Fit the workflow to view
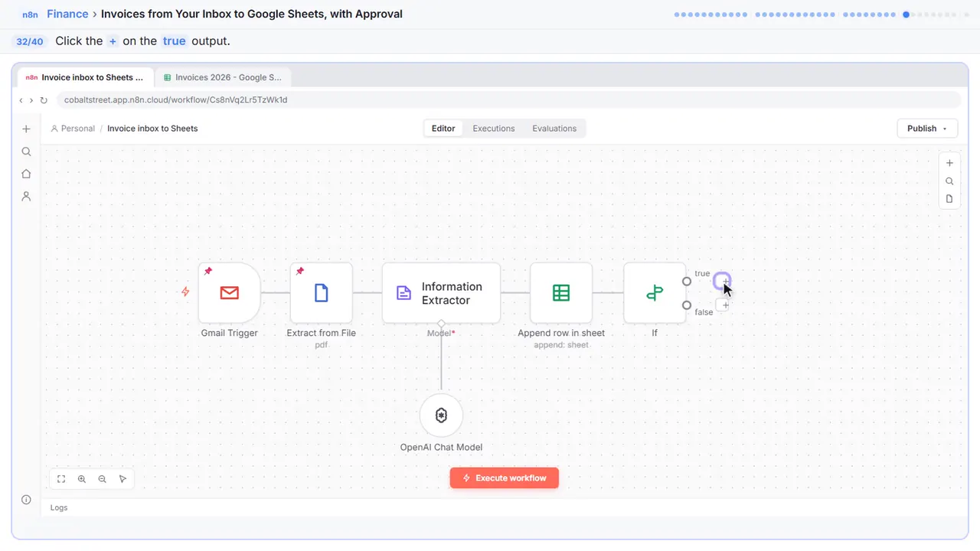This screenshot has height=551, width=980. 61,479
